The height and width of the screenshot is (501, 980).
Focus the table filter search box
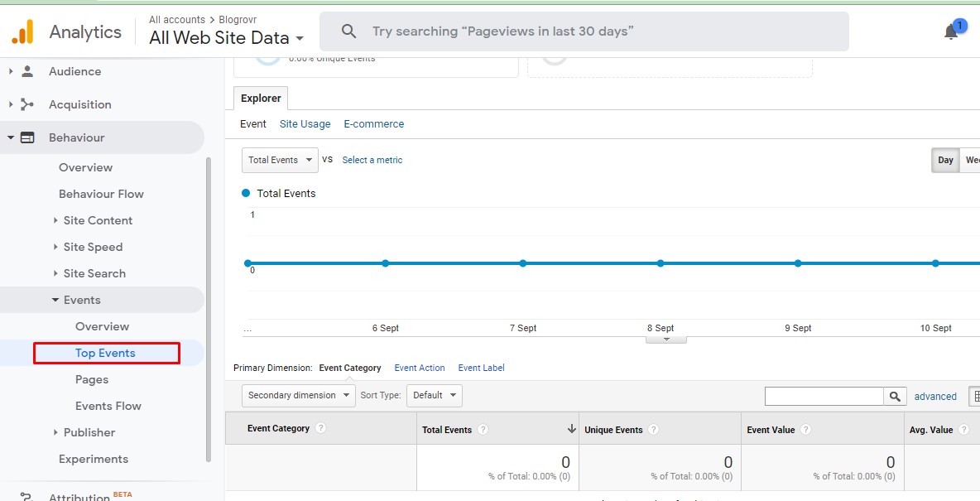pos(824,396)
